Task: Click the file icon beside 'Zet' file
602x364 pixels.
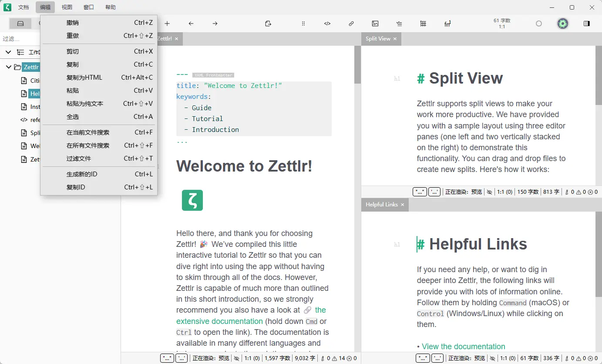Action: tap(24, 159)
